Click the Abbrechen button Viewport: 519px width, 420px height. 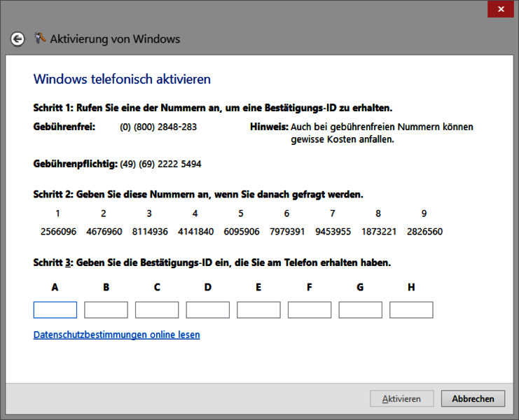coord(473,398)
